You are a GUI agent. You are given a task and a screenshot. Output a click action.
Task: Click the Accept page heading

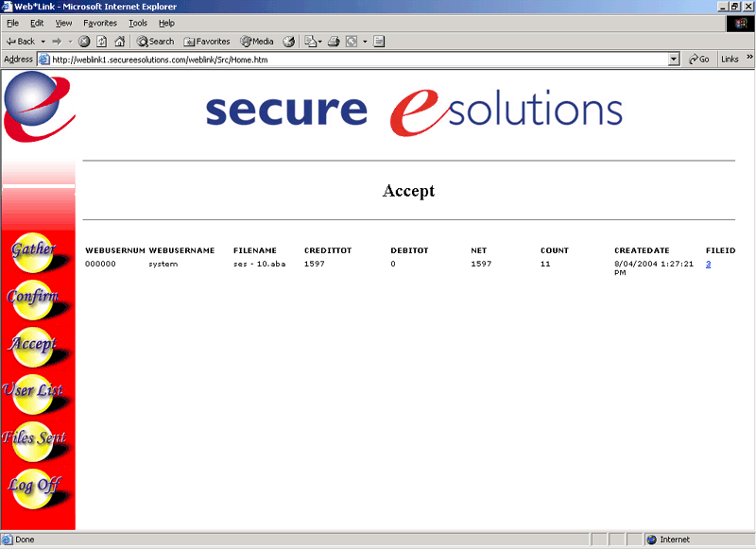(408, 191)
